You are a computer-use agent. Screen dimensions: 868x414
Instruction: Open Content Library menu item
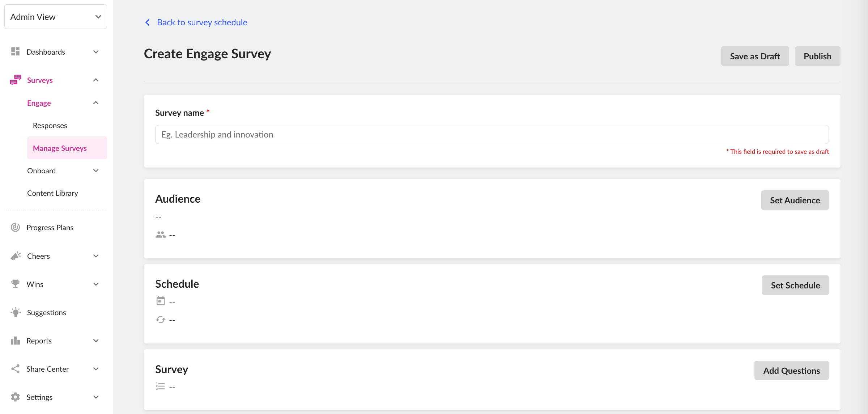[x=52, y=193]
